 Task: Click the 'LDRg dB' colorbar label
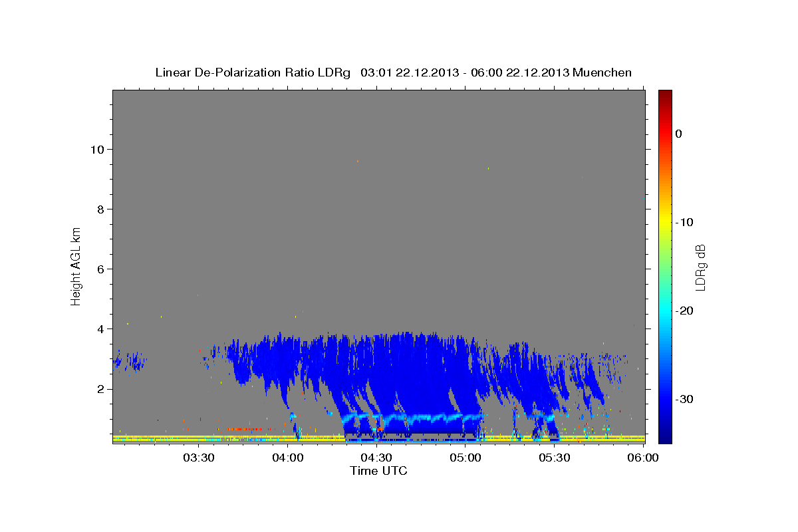[700, 267]
